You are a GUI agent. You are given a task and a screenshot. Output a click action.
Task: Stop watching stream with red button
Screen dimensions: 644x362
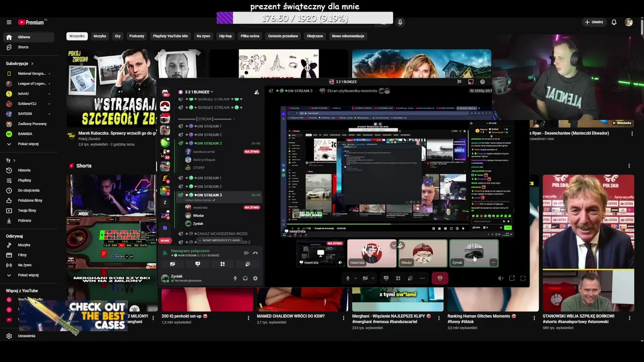(x=440, y=278)
